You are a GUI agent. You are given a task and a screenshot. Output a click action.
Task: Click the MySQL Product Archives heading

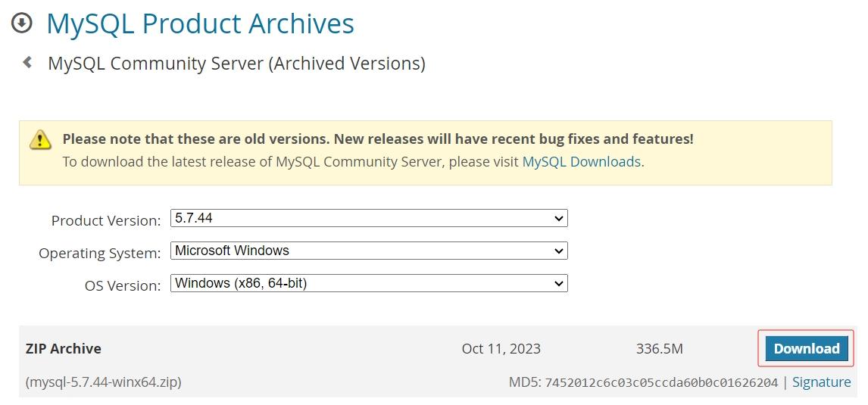click(200, 23)
